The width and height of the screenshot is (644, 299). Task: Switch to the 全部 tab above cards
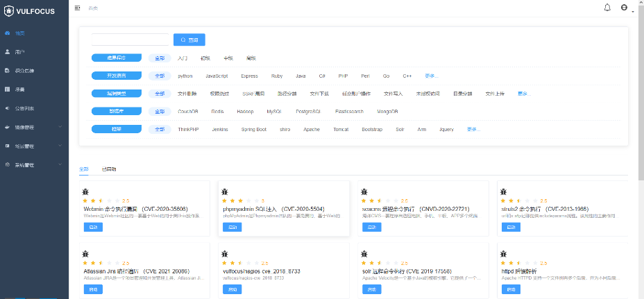coord(84,169)
